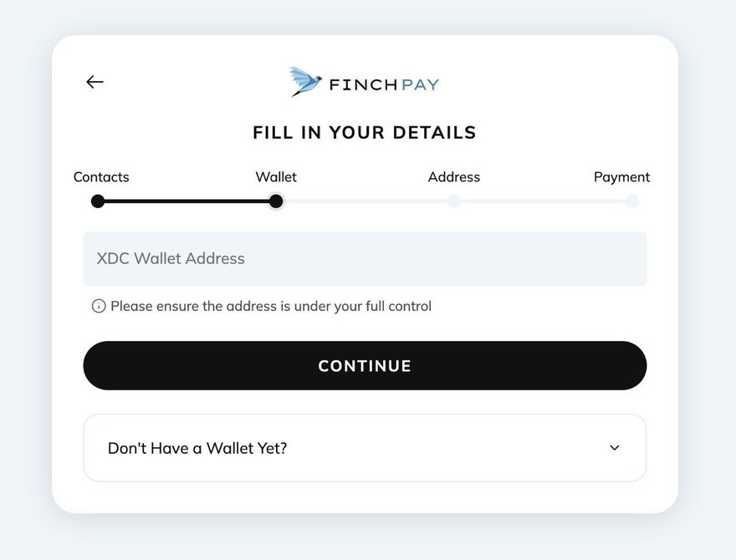The height and width of the screenshot is (560, 736).
Task: Open the "Don't Have a Wallet Yet?" section
Action: pyautogui.click(x=197, y=448)
